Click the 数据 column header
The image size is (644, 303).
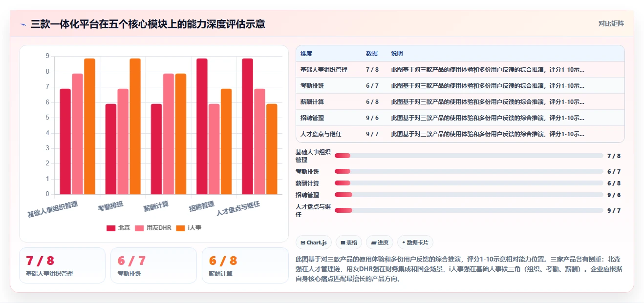click(x=372, y=54)
